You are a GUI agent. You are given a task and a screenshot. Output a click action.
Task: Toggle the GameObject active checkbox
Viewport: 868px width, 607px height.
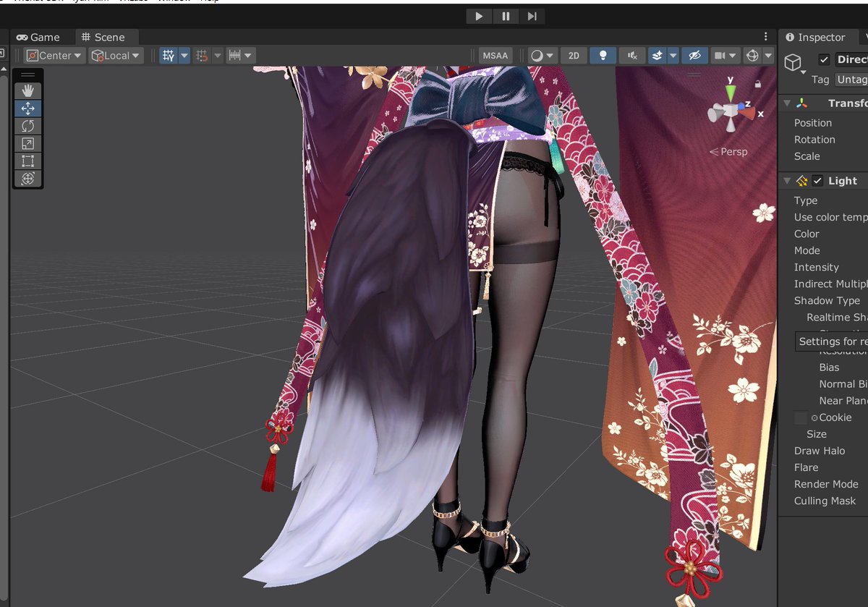pos(824,59)
